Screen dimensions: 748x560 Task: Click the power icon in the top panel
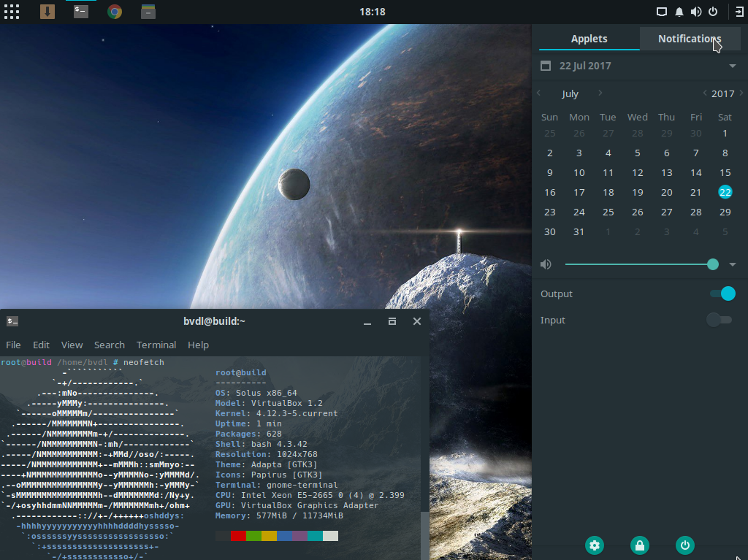pos(713,12)
